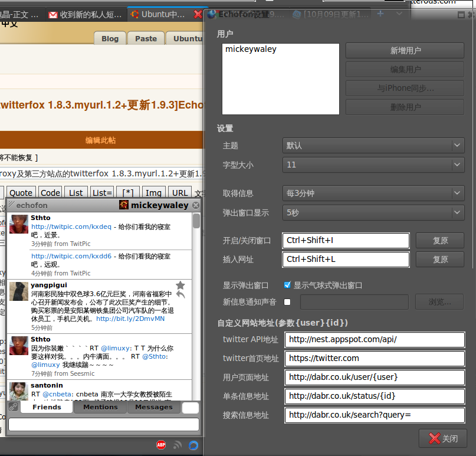Click the List= BBCode button
Screen dimensions: 476x456
click(102, 193)
